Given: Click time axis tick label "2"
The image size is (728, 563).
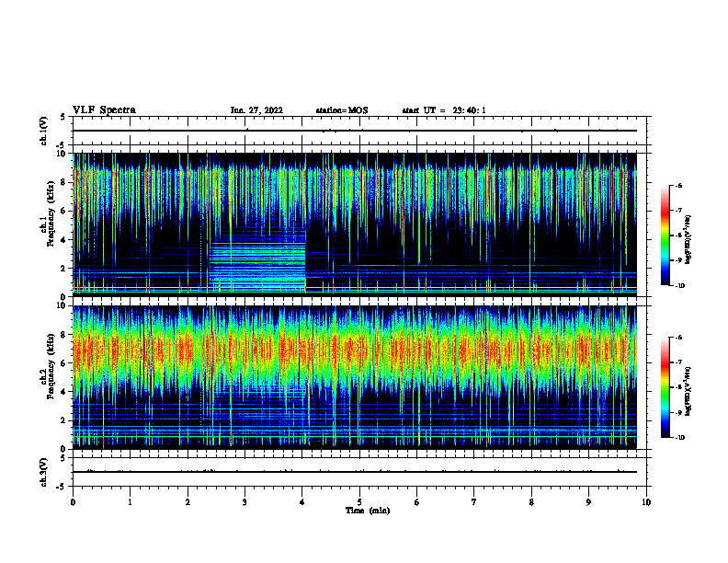Looking at the screenshot, I should point(188,502).
